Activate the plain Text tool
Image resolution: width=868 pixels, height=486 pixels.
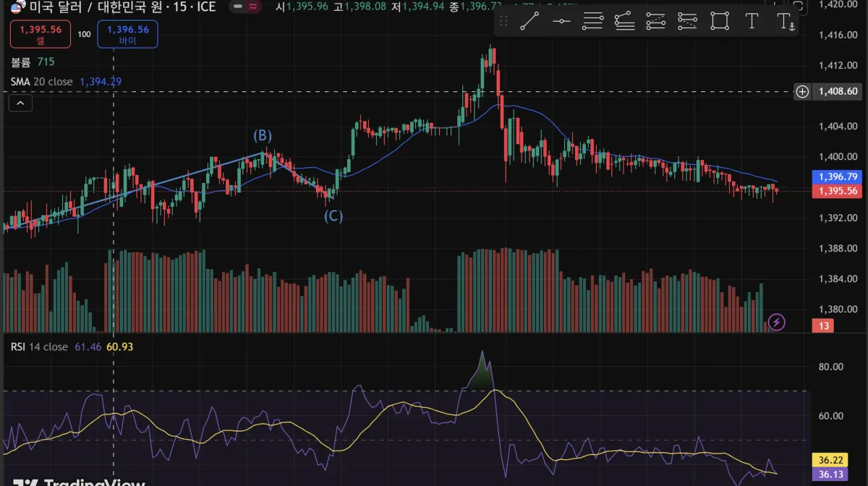pyautogui.click(x=752, y=21)
